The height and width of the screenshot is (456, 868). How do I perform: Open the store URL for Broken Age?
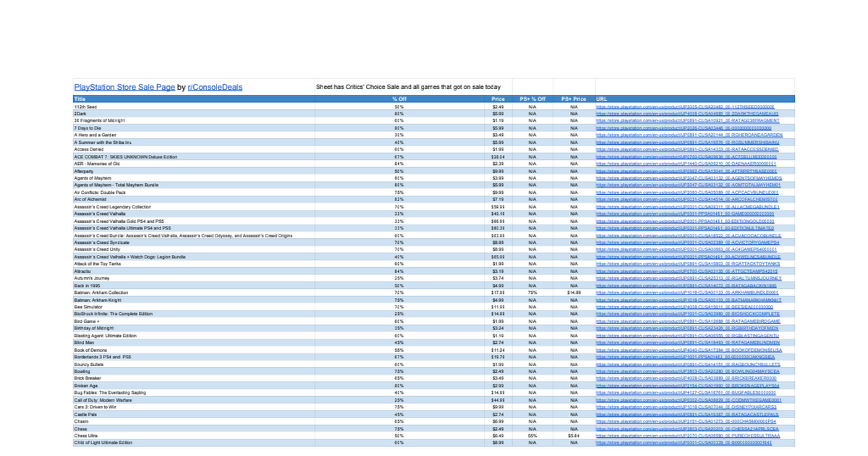click(x=687, y=385)
